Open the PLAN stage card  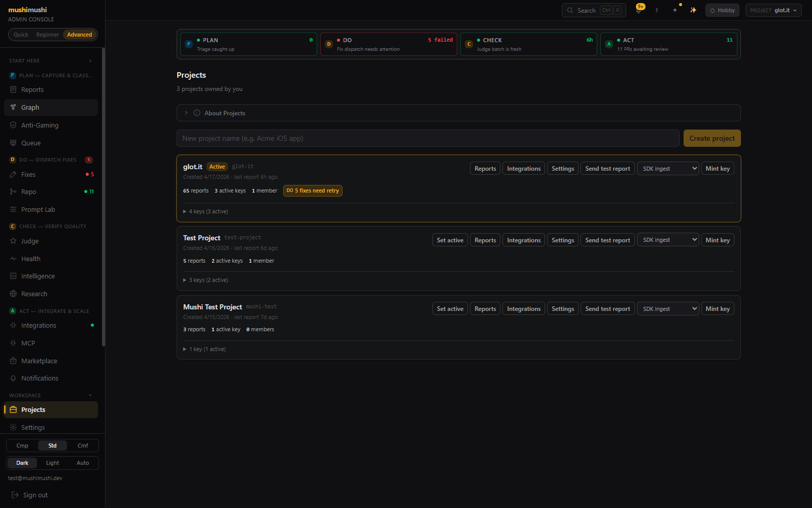pyautogui.click(x=249, y=44)
